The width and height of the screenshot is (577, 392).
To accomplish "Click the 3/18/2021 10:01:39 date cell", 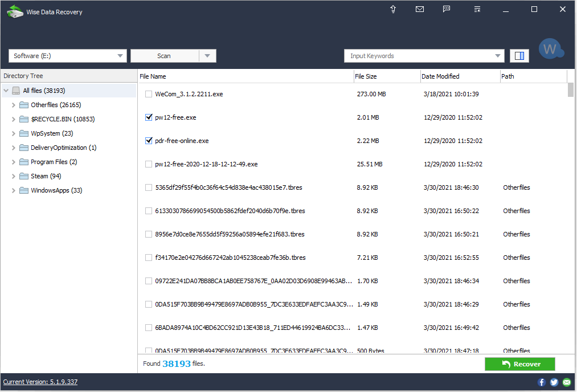I will click(451, 94).
